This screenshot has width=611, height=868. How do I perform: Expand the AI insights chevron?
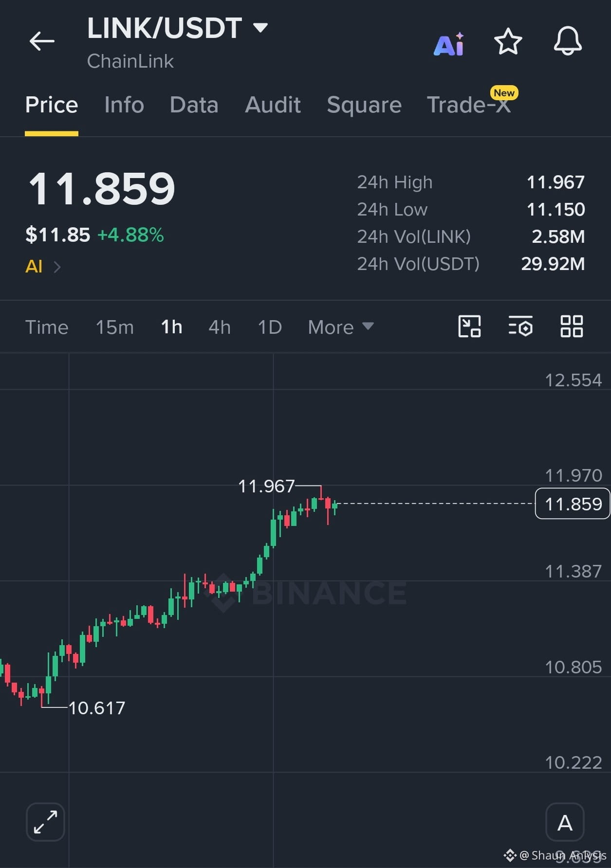[x=57, y=267]
